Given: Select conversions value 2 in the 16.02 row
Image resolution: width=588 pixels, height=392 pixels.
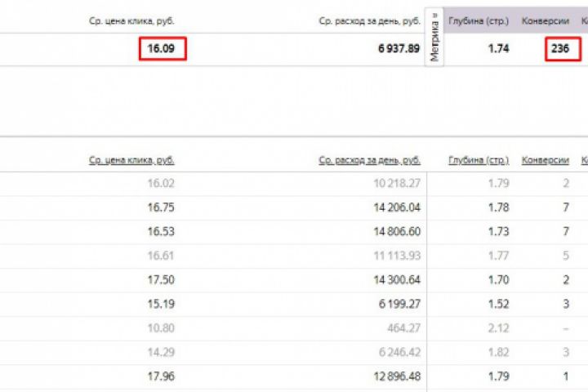Looking at the screenshot, I should [566, 183].
